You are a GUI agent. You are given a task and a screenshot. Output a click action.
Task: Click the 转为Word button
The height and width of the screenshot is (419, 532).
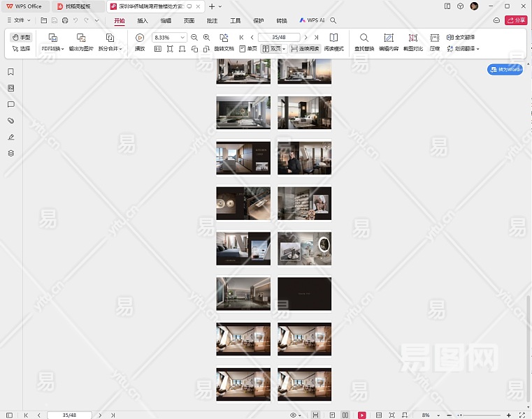tap(505, 70)
